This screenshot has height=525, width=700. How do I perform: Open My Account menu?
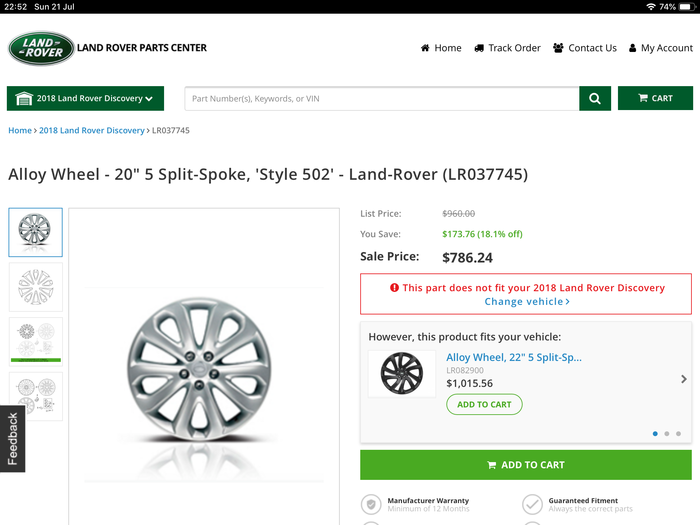pos(661,48)
